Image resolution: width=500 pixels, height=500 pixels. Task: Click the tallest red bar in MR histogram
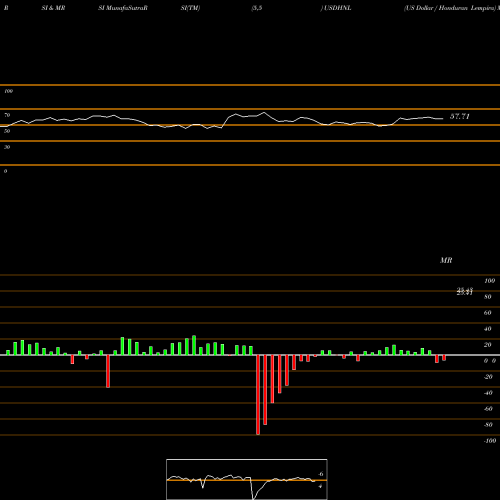(x=258, y=395)
